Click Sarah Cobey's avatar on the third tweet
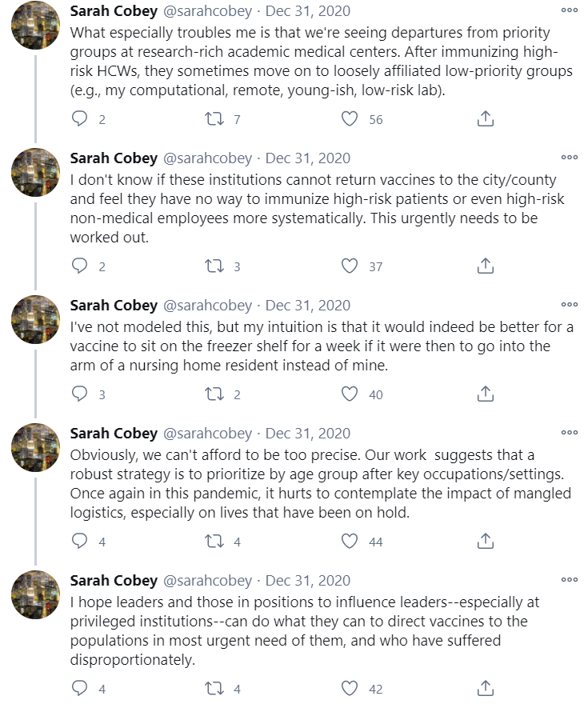The height and width of the screenshot is (704, 588). pyautogui.click(x=35, y=319)
